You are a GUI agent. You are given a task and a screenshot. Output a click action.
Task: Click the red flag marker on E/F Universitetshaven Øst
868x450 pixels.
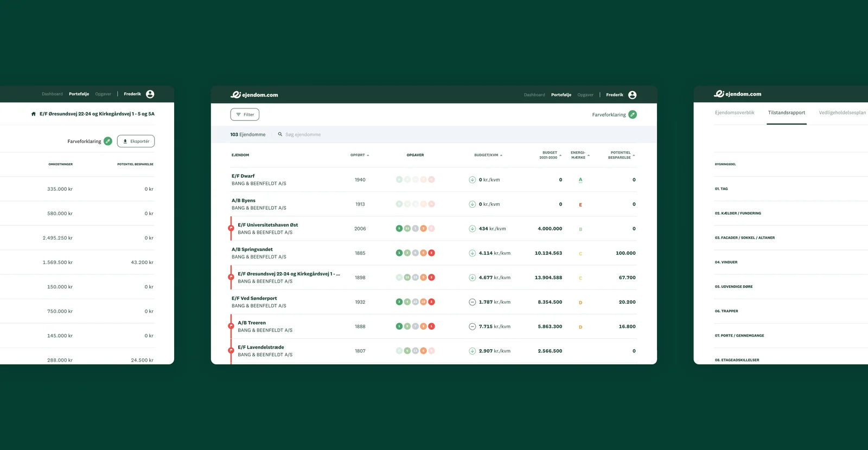231,228
